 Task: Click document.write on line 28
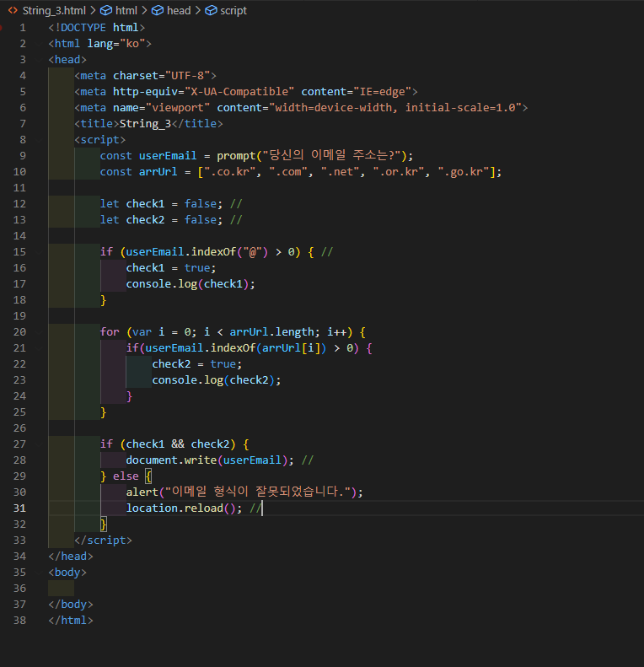coord(171,460)
